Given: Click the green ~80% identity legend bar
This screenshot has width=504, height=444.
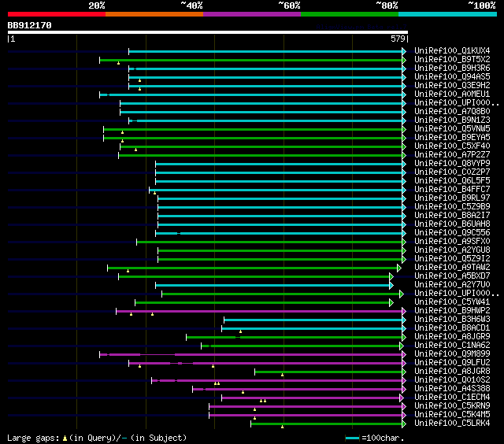Looking at the screenshot, I should (x=350, y=14).
